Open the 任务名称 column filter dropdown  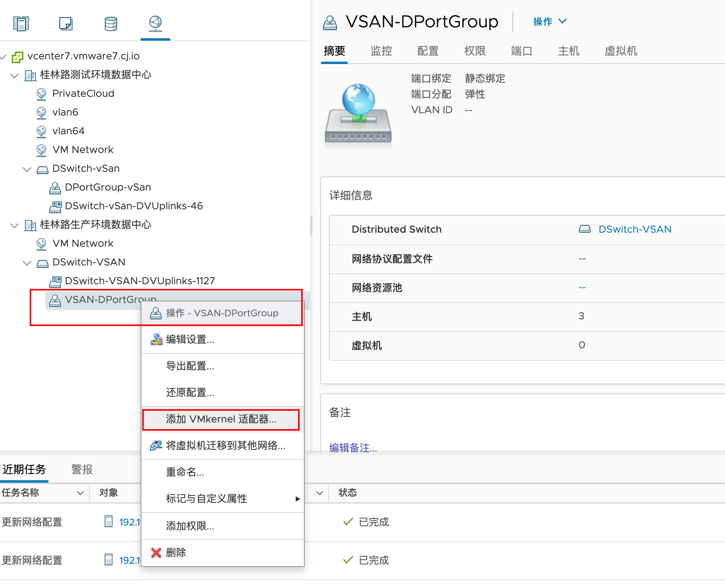[80, 493]
